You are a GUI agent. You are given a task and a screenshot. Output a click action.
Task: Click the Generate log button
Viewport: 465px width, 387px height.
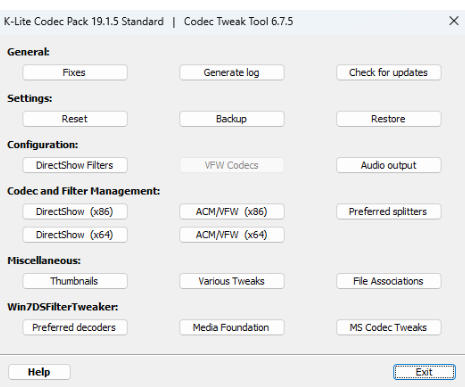pos(232,72)
